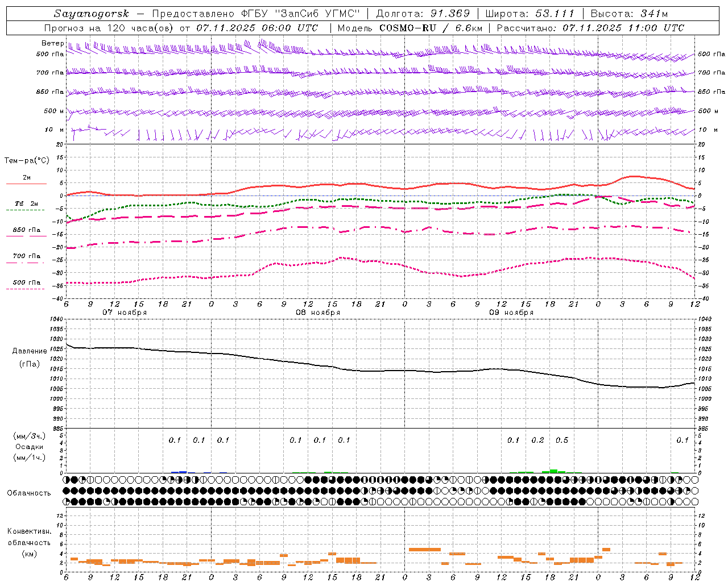
Task: Click the '0.5' three-hour precipitation value
Action: (x=562, y=440)
